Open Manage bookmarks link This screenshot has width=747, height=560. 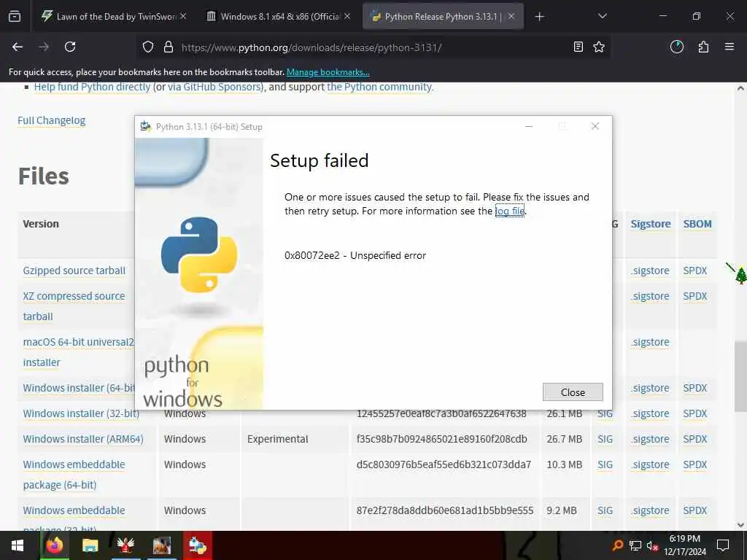tap(328, 72)
